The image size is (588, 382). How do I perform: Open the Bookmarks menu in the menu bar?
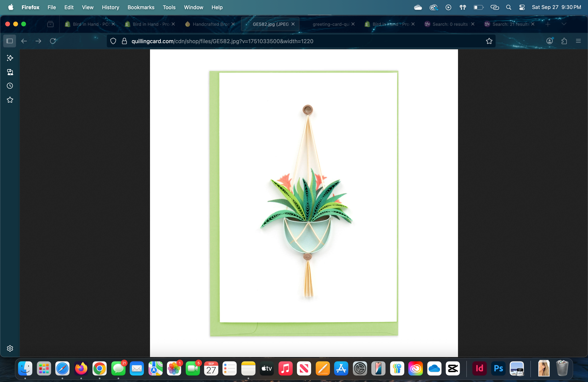(141, 7)
